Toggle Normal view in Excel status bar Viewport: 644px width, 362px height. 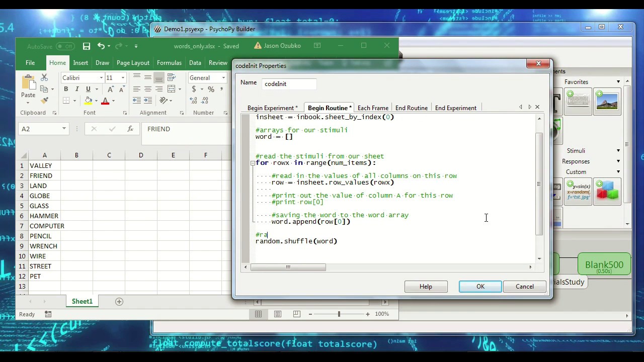(258, 314)
